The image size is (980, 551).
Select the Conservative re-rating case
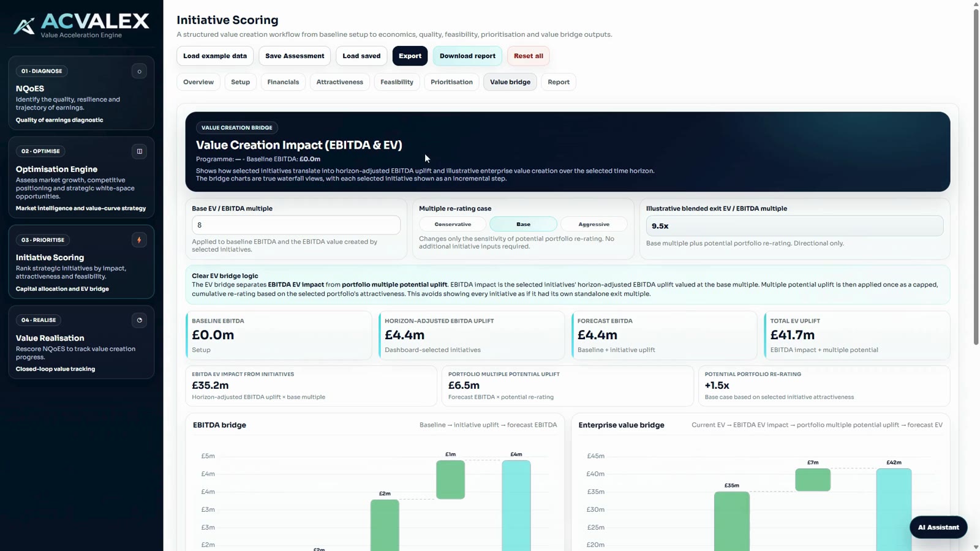[x=453, y=224]
